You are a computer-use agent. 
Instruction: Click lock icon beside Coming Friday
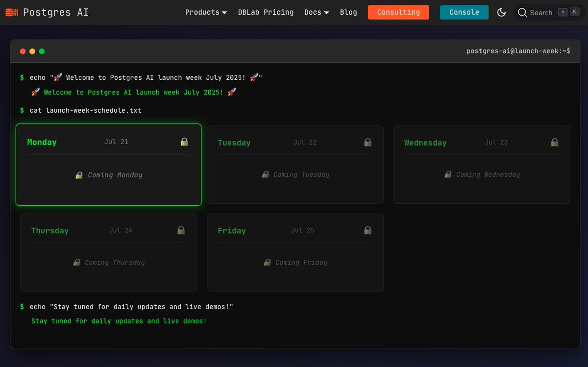point(267,263)
